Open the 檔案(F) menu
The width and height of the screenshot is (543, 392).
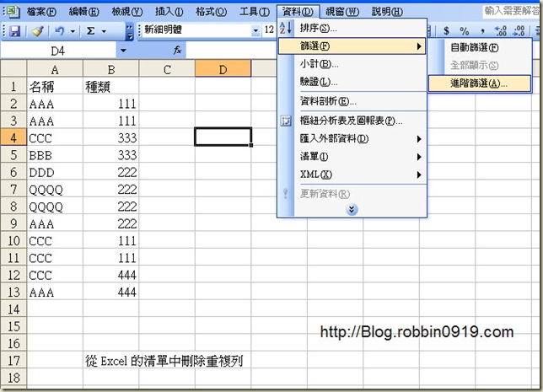(41, 12)
